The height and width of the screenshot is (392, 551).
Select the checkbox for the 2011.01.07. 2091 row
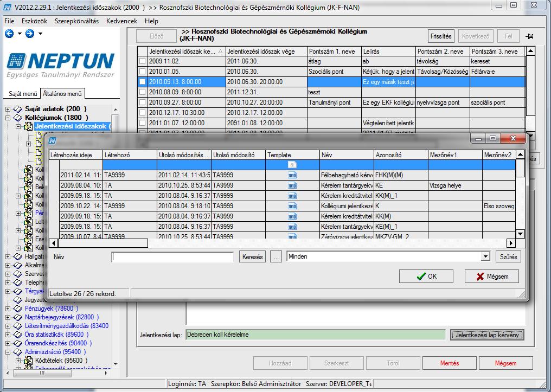pyautogui.click(x=142, y=123)
